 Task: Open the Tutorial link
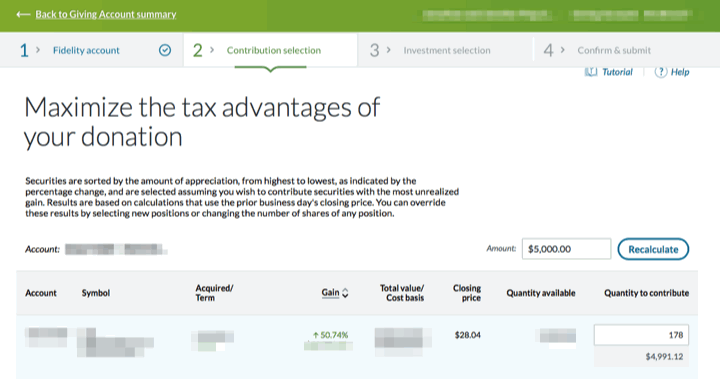617,72
